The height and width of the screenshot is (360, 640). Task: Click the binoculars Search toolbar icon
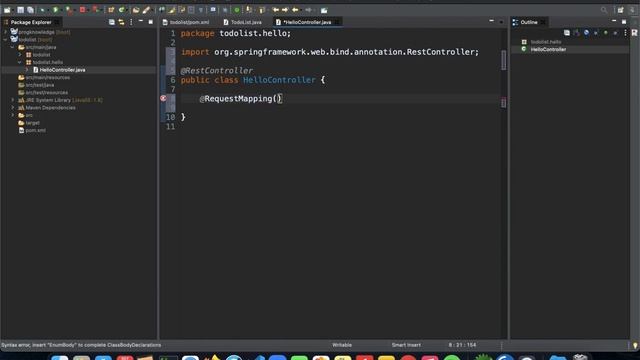162,10
